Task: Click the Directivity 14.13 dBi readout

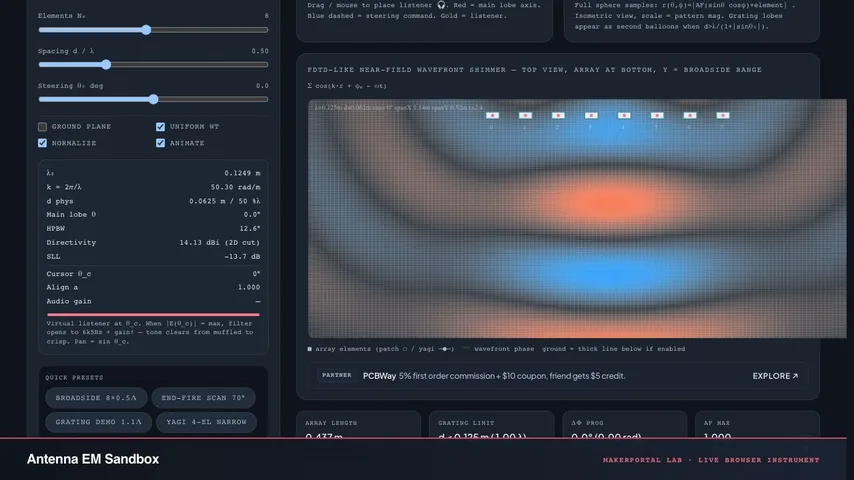Action: click(x=219, y=242)
